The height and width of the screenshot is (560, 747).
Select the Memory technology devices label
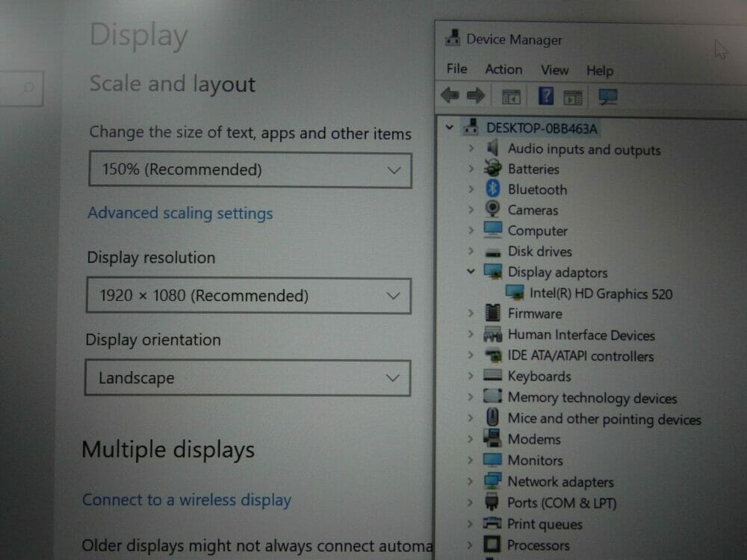pos(592,398)
